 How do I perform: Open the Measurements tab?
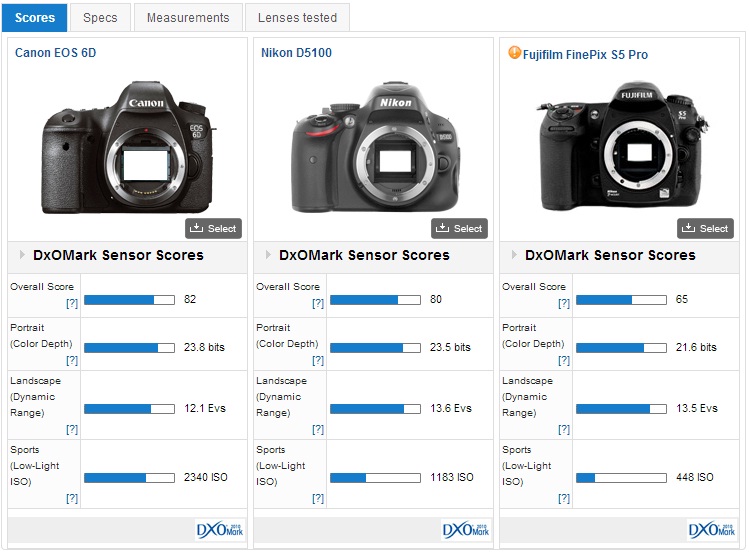pyautogui.click(x=188, y=18)
